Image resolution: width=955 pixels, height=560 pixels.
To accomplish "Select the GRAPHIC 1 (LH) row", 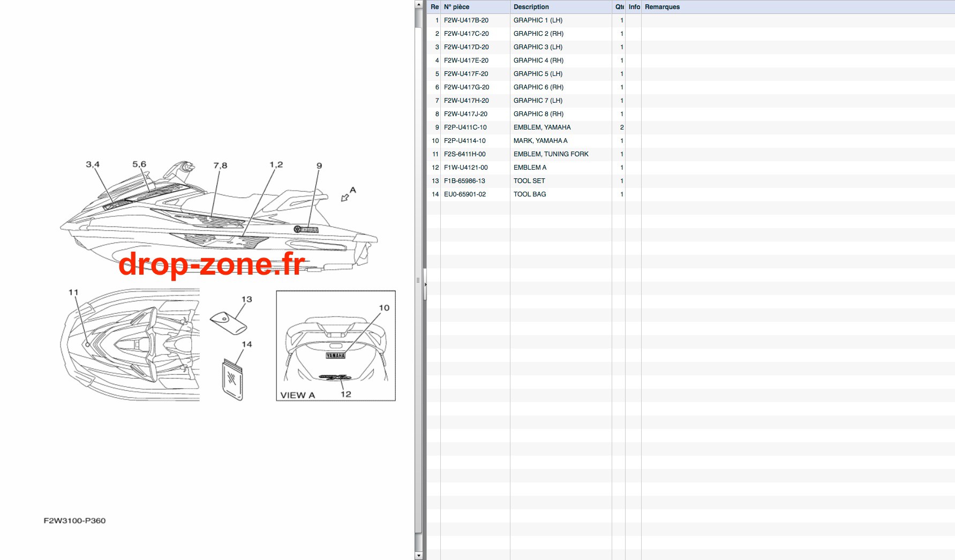I will click(x=690, y=20).
